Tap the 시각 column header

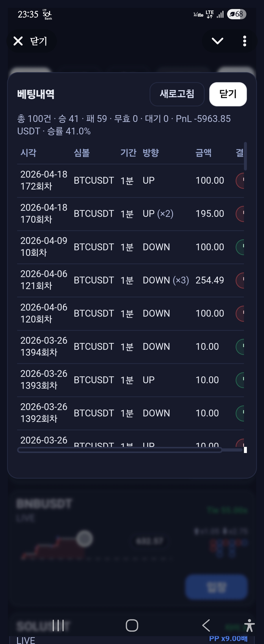(x=28, y=152)
